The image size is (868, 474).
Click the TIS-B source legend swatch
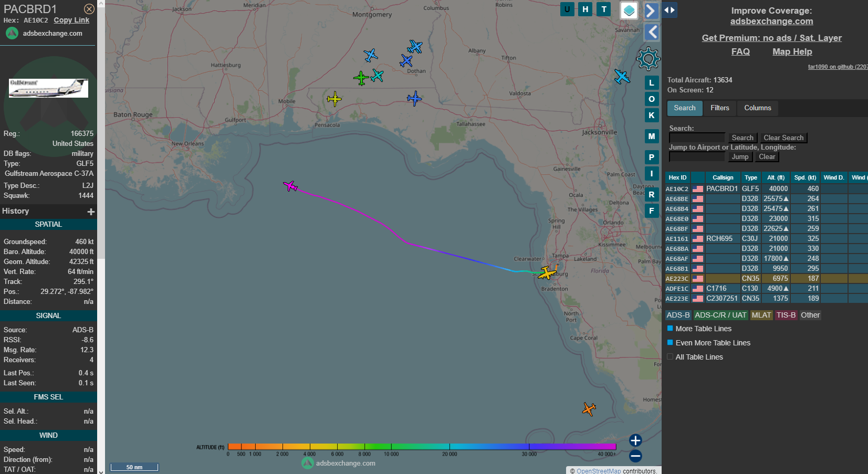(786, 315)
